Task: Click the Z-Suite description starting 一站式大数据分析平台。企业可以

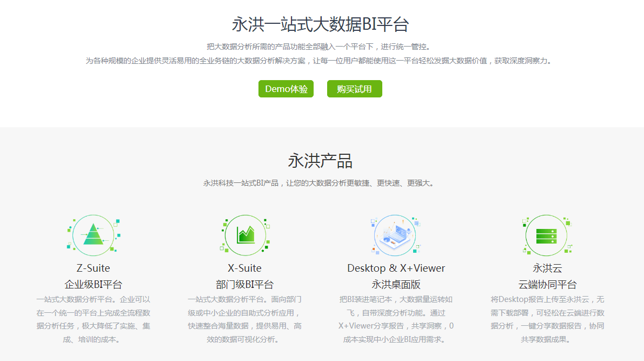Action: [93, 319]
